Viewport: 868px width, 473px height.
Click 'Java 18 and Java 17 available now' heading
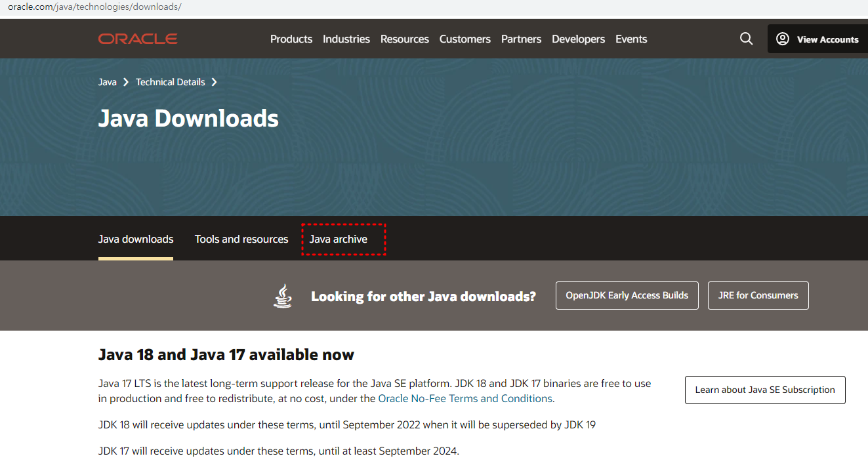tap(226, 355)
